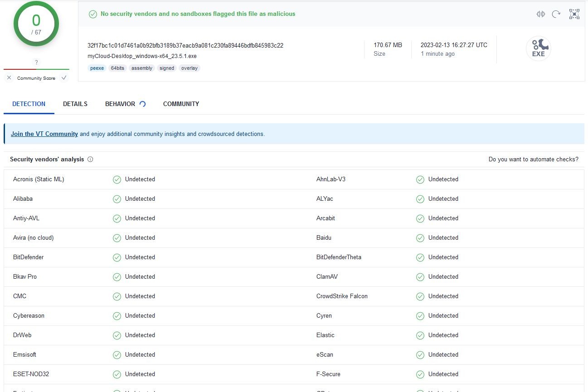Switch to the DETAILS tab
Image resolution: width=588 pixels, height=392 pixels.
point(75,104)
